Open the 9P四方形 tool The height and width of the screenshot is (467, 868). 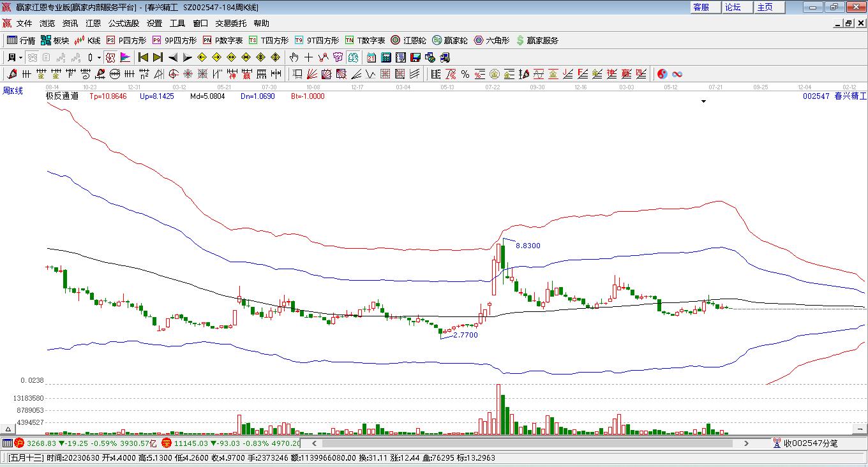pyautogui.click(x=174, y=40)
